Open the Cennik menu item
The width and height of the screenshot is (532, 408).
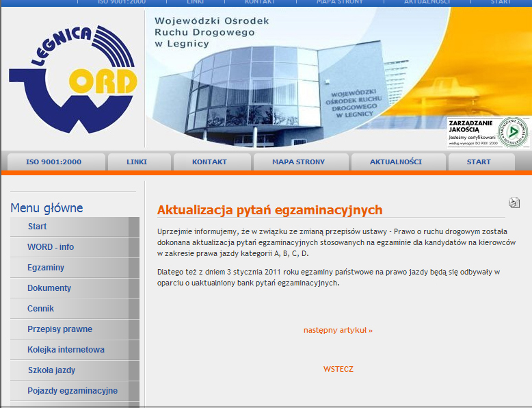click(75, 309)
